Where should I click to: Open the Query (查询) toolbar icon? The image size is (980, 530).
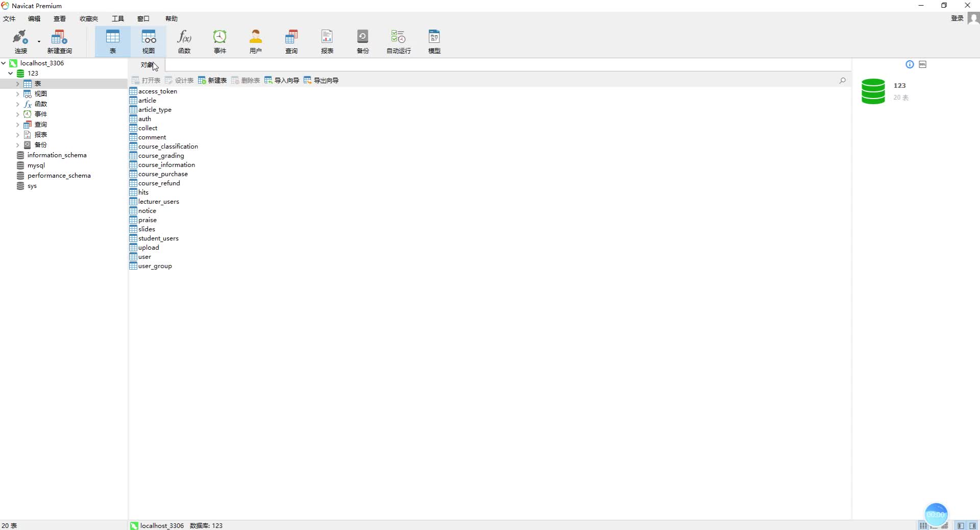pos(291,41)
